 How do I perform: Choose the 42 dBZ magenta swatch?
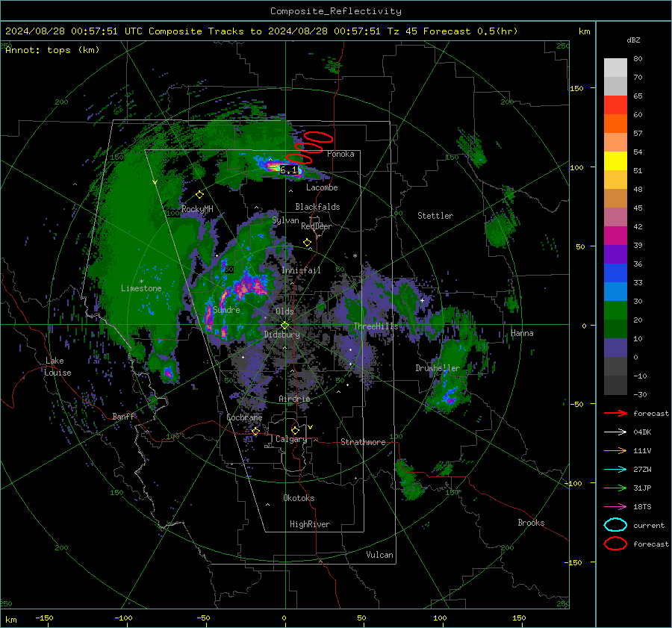pyautogui.click(x=615, y=235)
